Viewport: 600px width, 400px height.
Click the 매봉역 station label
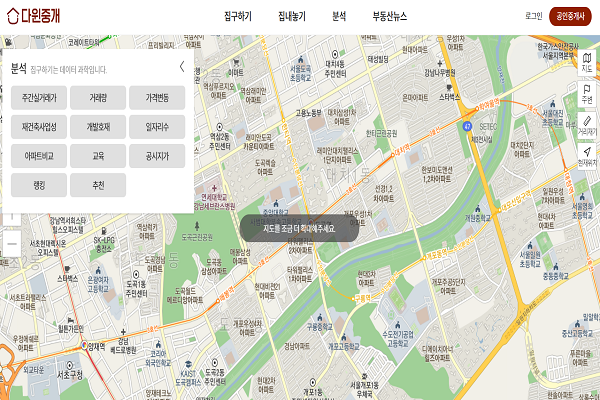pos(228,296)
